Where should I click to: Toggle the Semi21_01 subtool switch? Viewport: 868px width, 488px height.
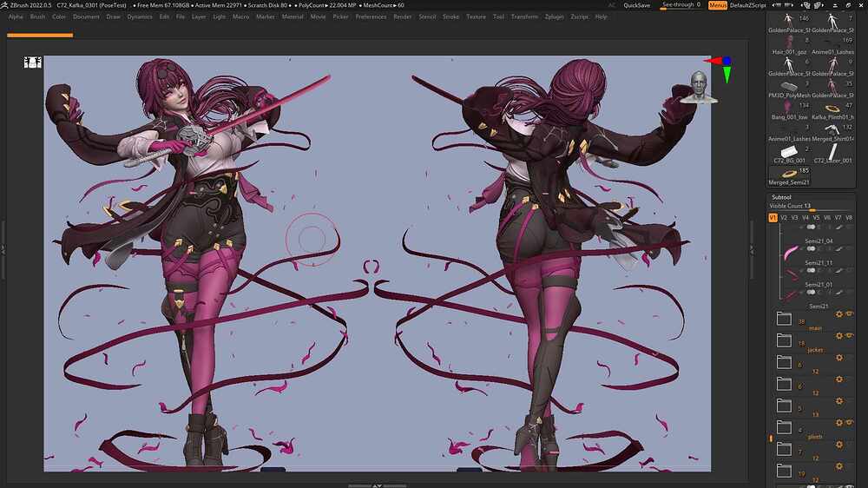811,292
